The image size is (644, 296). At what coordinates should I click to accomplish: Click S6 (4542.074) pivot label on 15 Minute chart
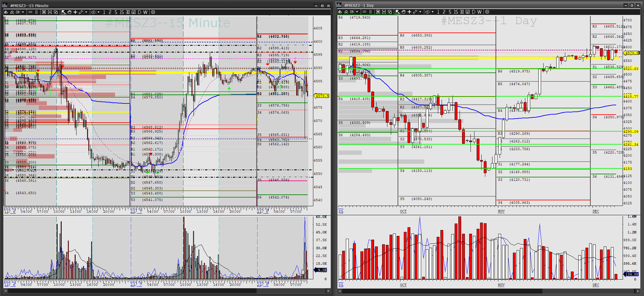[273, 197]
